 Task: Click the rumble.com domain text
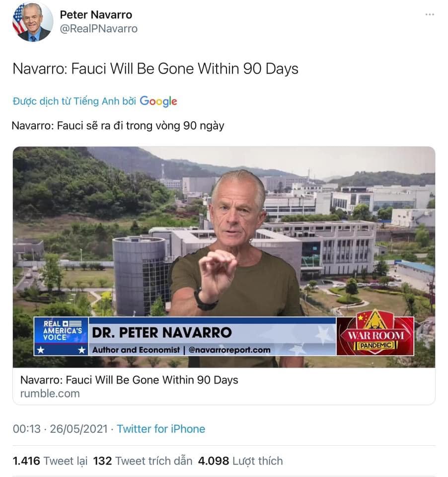[x=50, y=394]
